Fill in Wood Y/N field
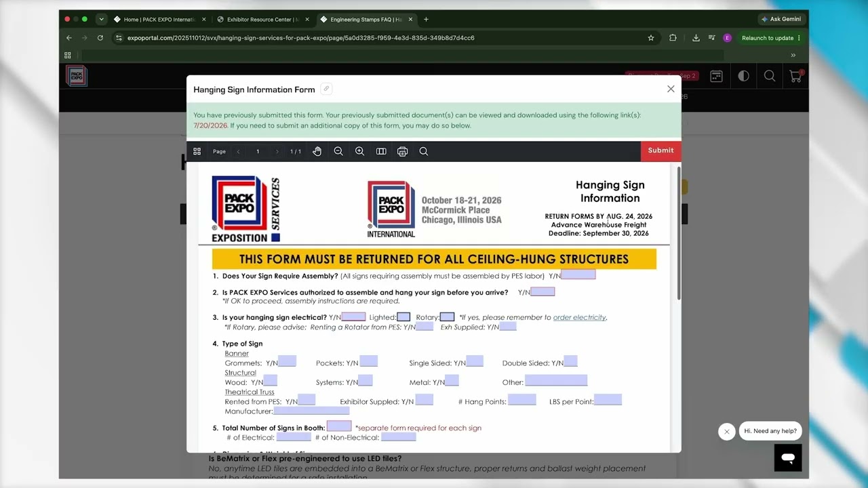 pyautogui.click(x=270, y=381)
